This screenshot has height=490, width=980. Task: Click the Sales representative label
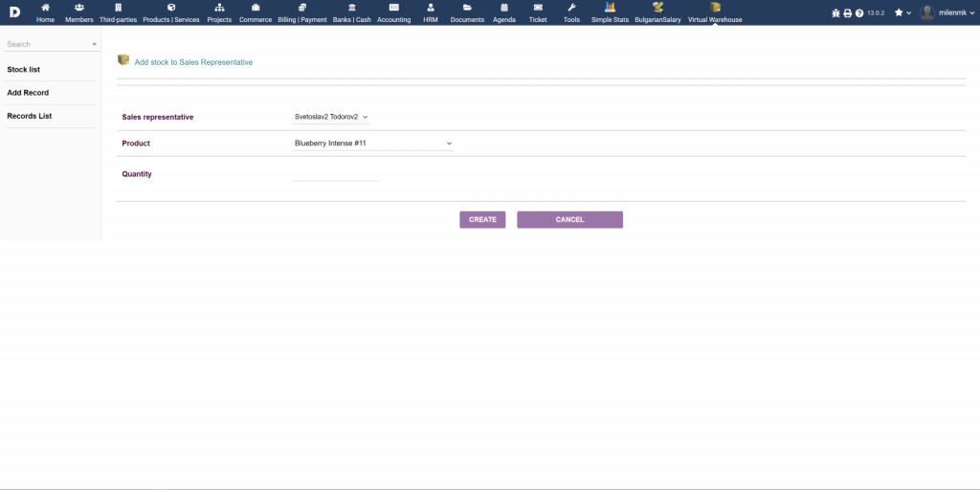158,117
